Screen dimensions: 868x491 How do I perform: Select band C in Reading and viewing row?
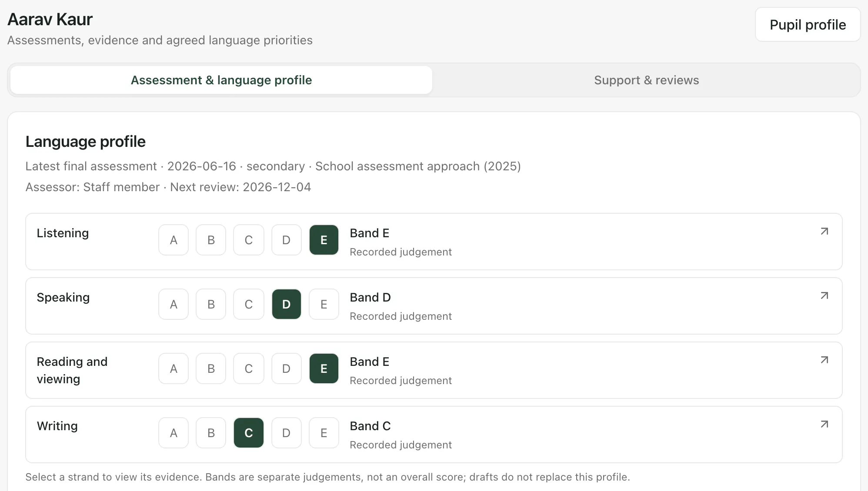(249, 368)
